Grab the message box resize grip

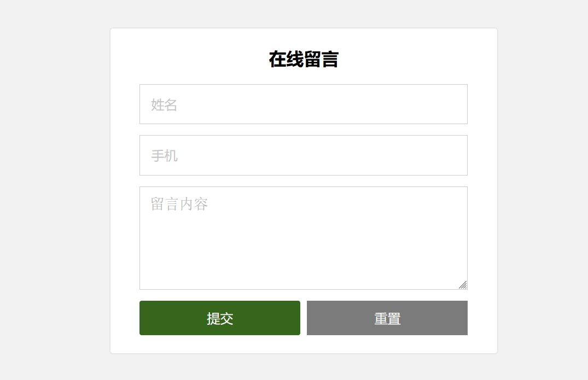(x=463, y=285)
